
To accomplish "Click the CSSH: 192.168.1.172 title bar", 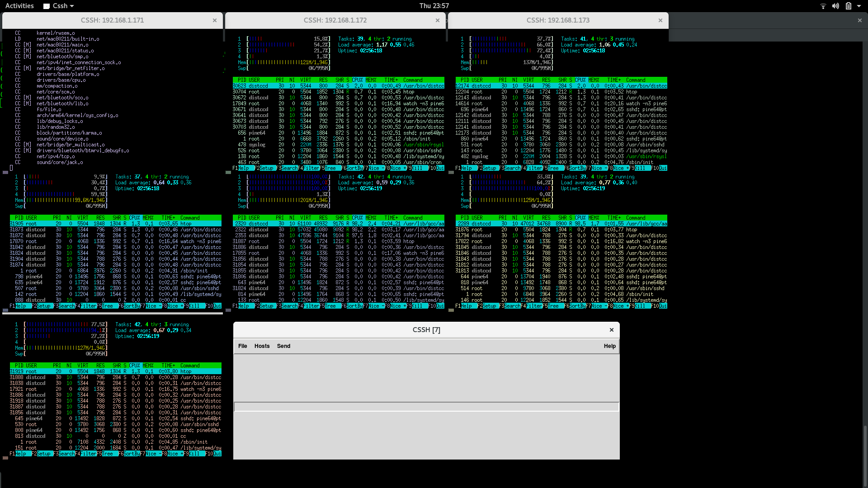I will coord(335,20).
